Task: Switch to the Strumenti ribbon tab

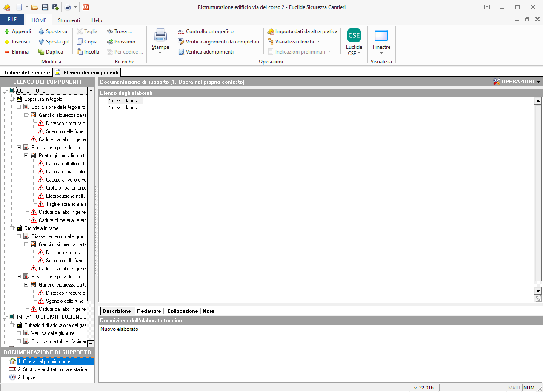Action: tap(69, 20)
